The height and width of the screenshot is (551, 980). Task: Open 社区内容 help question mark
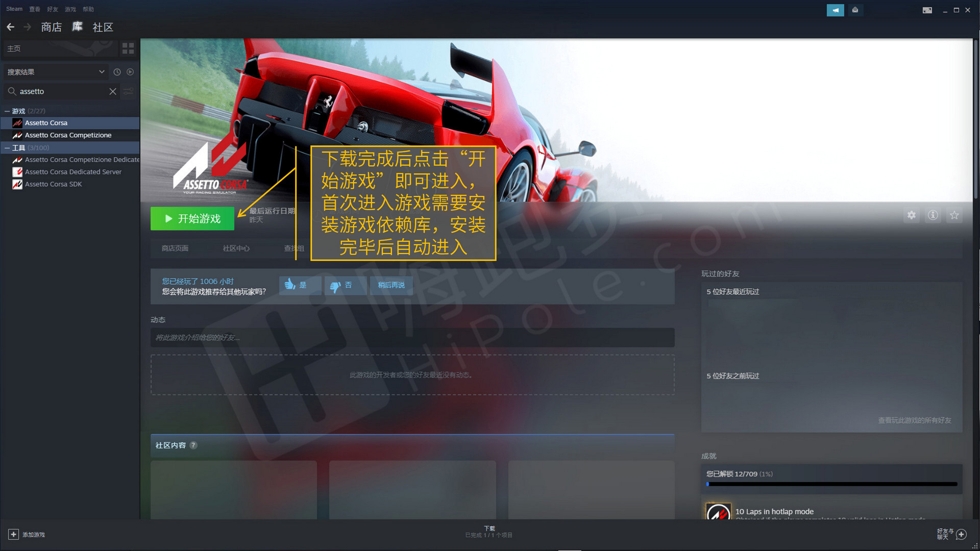click(193, 445)
